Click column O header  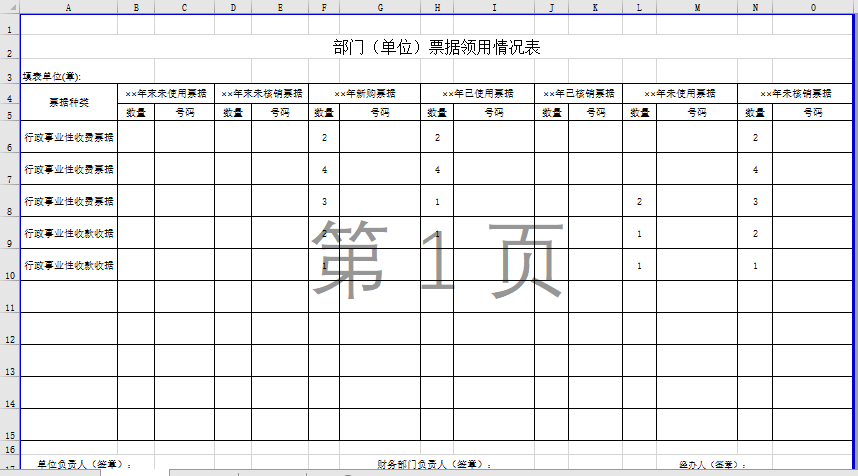(813, 7)
